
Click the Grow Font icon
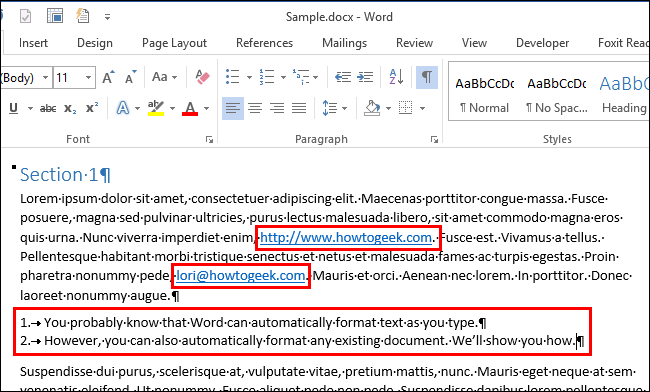[x=109, y=77]
